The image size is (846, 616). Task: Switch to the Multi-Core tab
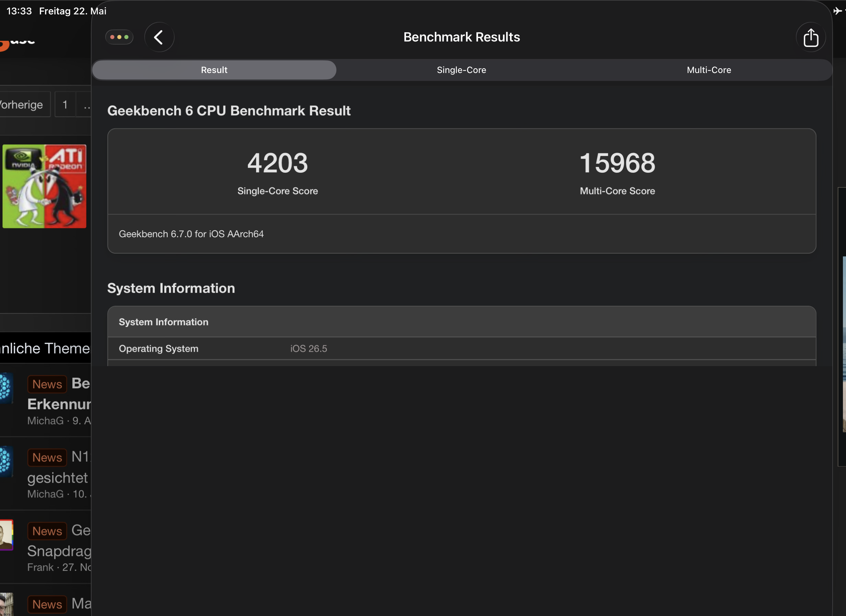tap(709, 70)
